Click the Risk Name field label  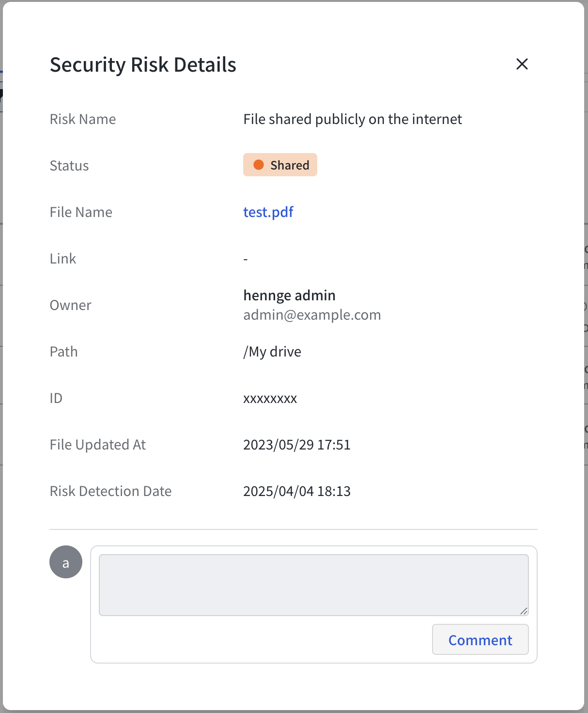coord(83,119)
